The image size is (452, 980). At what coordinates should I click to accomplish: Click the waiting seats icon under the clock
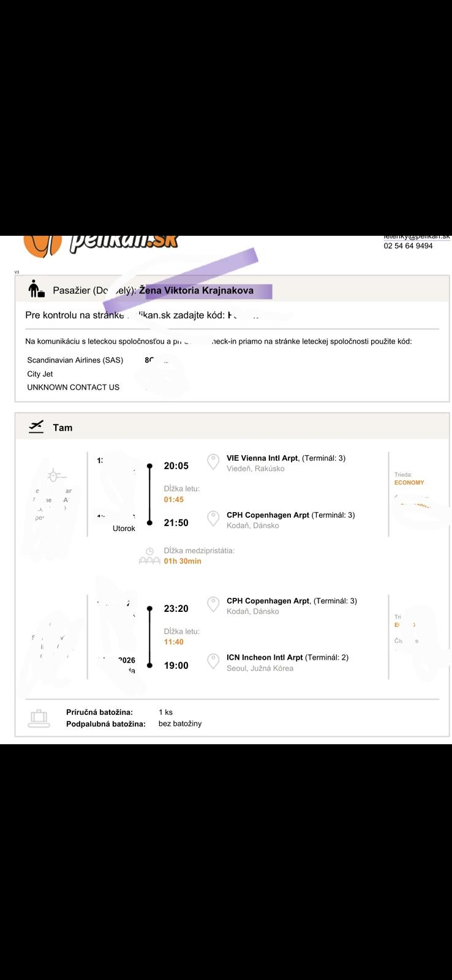[149, 561]
